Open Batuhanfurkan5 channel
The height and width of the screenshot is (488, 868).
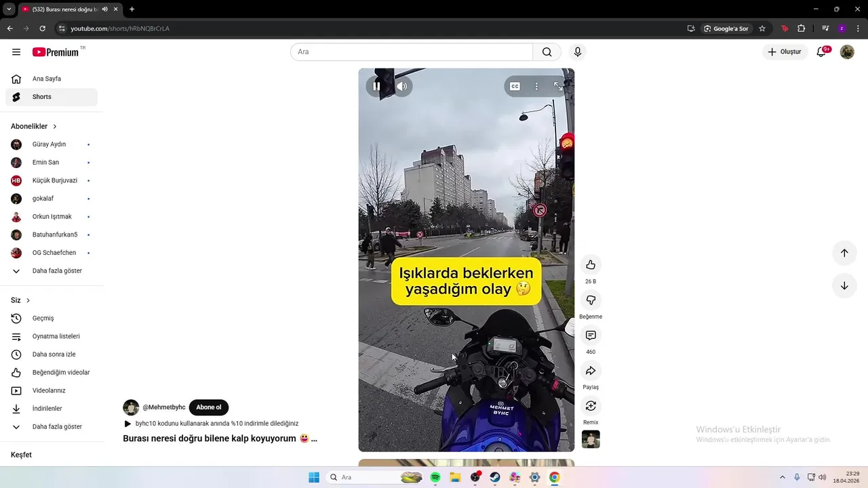(x=52, y=235)
